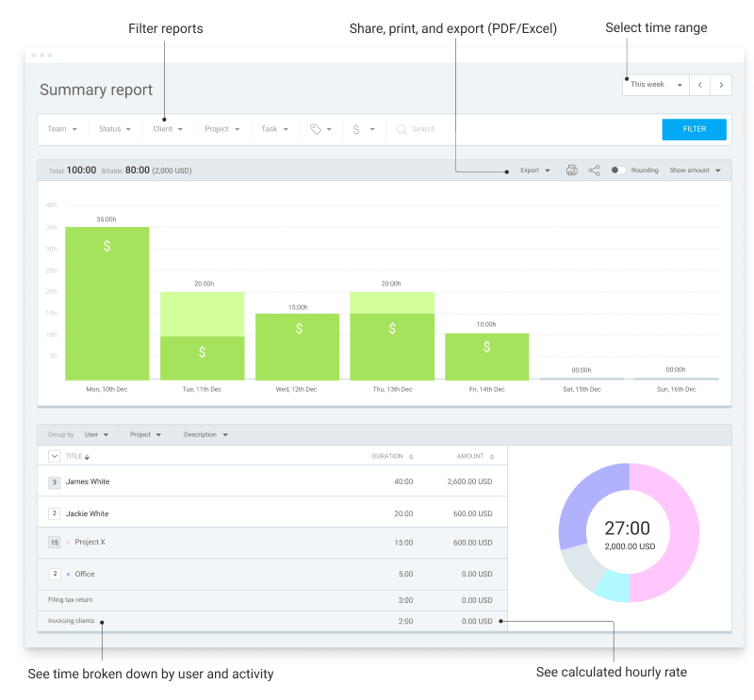Click the blue FILTER button

tap(694, 129)
